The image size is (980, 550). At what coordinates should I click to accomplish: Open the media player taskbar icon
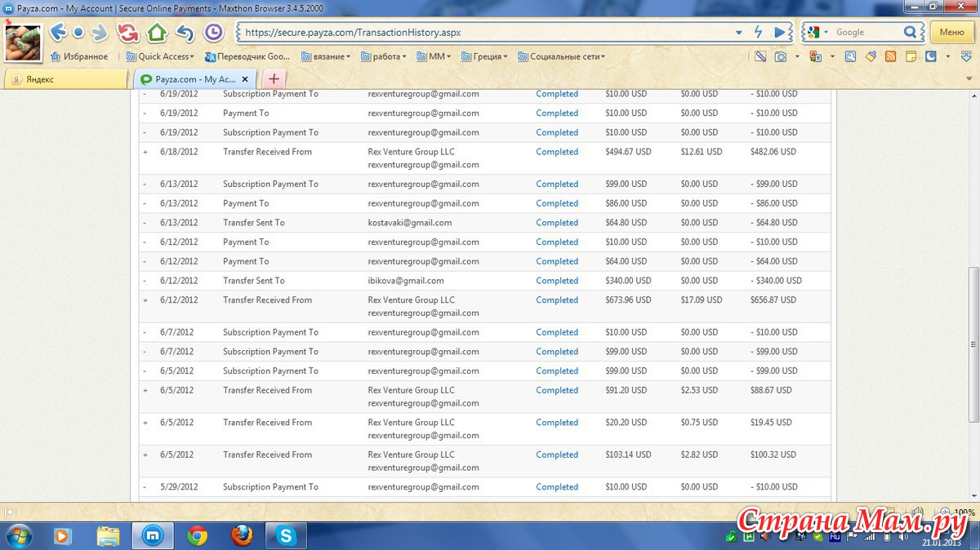coord(62,535)
